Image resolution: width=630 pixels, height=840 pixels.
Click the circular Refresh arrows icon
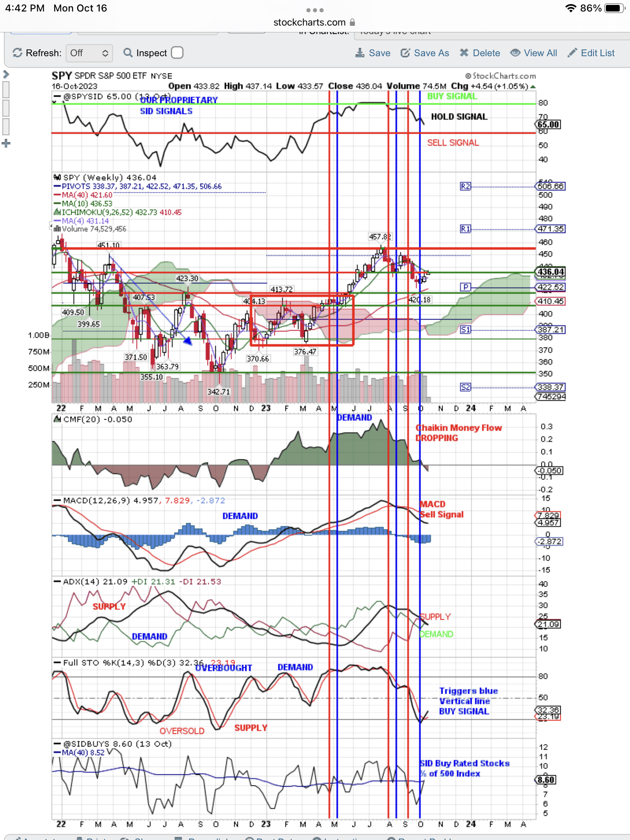click(x=17, y=53)
